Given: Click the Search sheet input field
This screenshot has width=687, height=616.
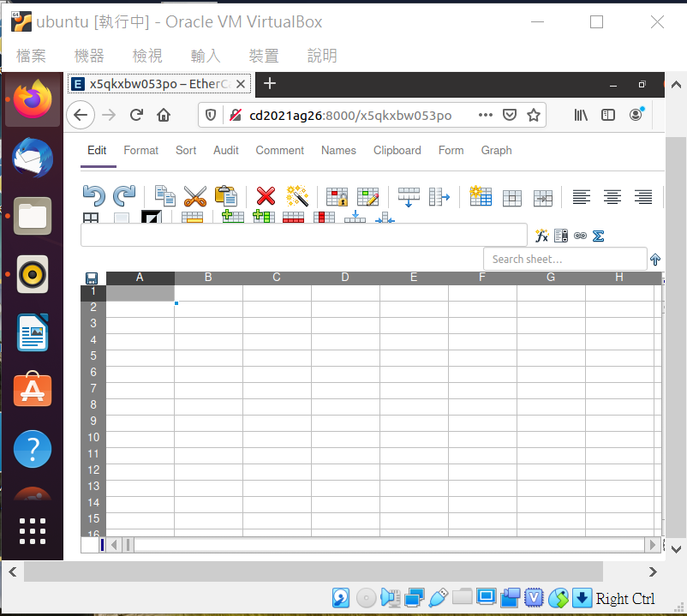Looking at the screenshot, I should [x=565, y=259].
